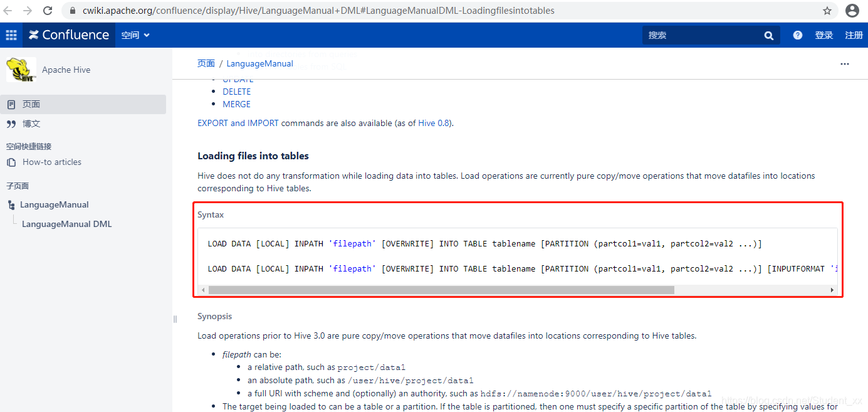Click the 页面 breadcrumb
The image size is (868, 412).
point(206,63)
